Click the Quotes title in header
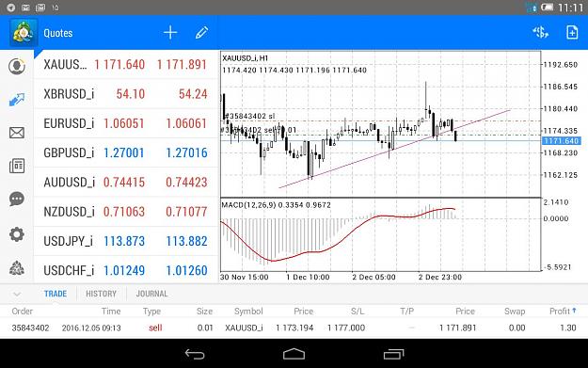This screenshot has width=588, height=368. point(58,33)
